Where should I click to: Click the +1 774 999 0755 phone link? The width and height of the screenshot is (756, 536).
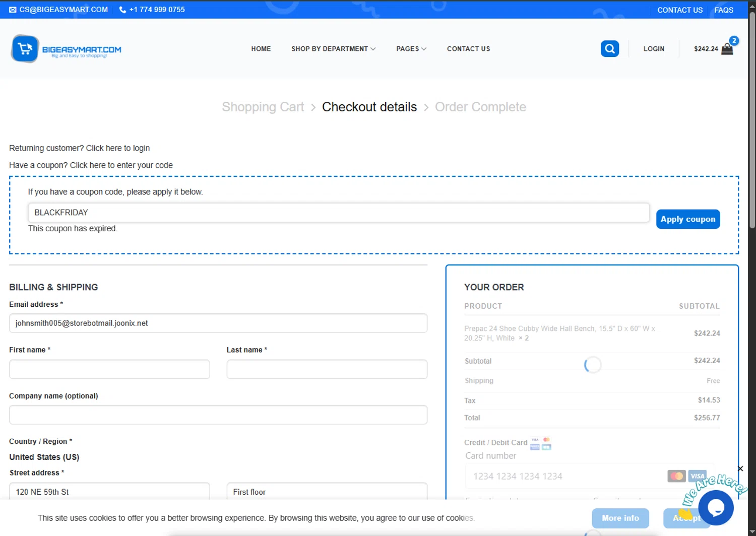[152, 10]
